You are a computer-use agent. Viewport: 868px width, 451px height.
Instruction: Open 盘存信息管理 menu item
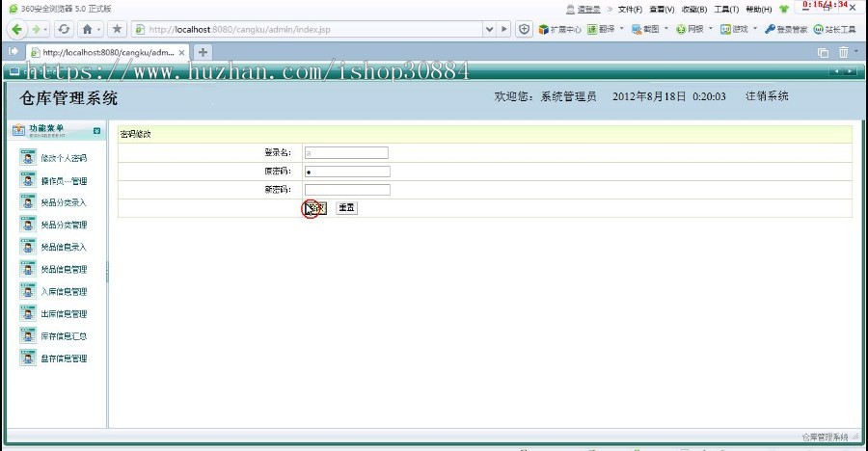coord(64,358)
